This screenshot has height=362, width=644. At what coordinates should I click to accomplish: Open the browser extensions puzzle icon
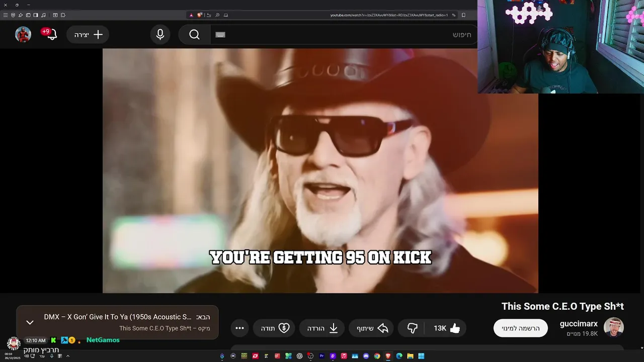point(63,15)
